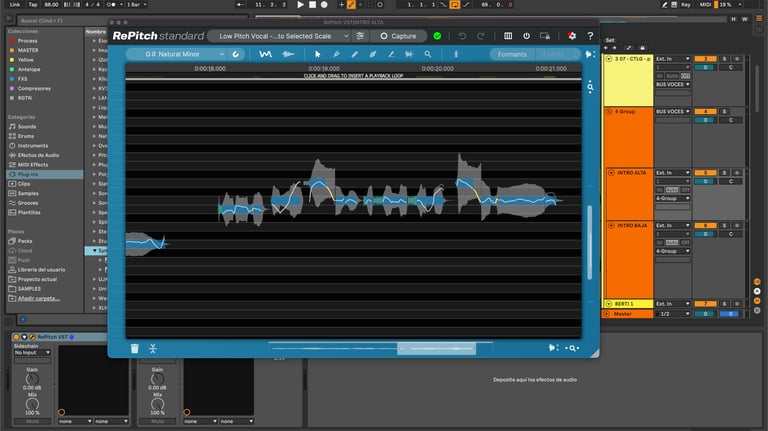Viewport: 768px width, 431px height.
Task: Click the pitch waveform view icon
Action: coord(266,54)
